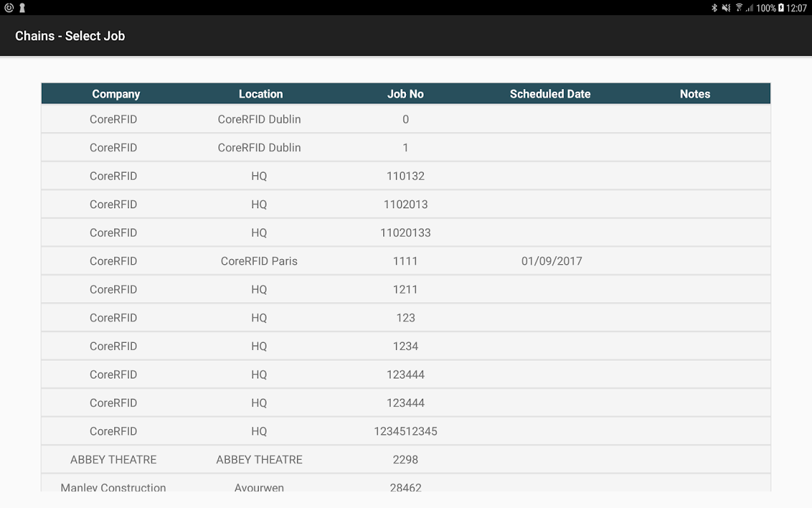Click 'CoreRFID' company in job 1211 row
812x508 pixels.
pos(114,290)
